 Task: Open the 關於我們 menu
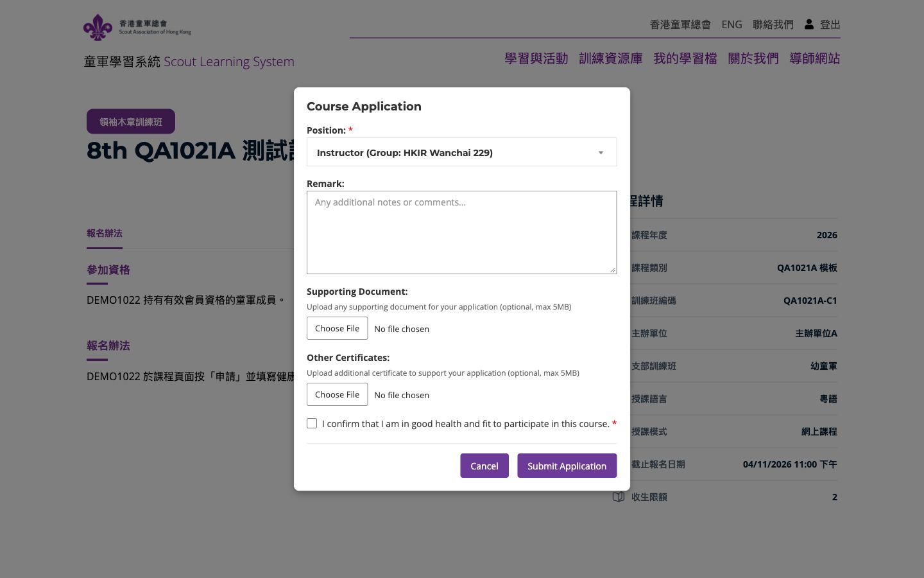753,58
